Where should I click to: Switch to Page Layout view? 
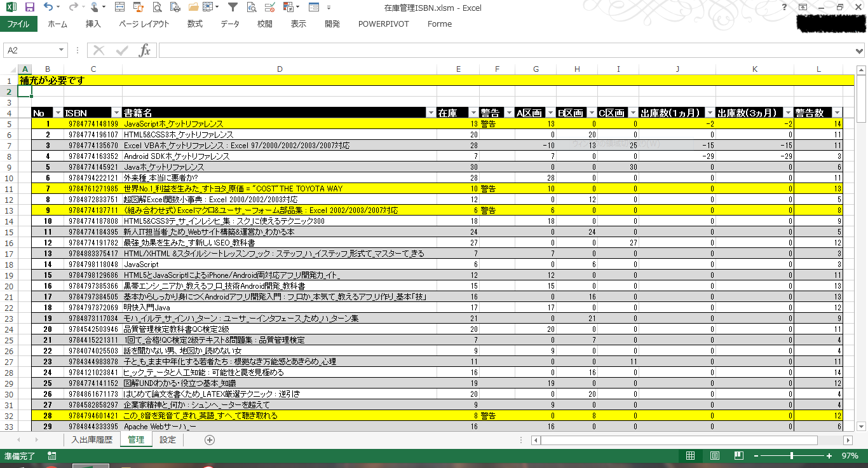coord(714,456)
